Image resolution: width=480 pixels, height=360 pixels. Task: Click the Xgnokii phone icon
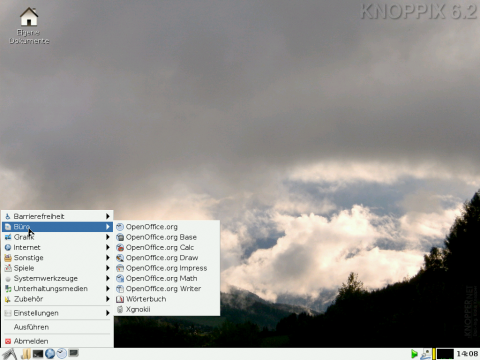click(120, 310)
